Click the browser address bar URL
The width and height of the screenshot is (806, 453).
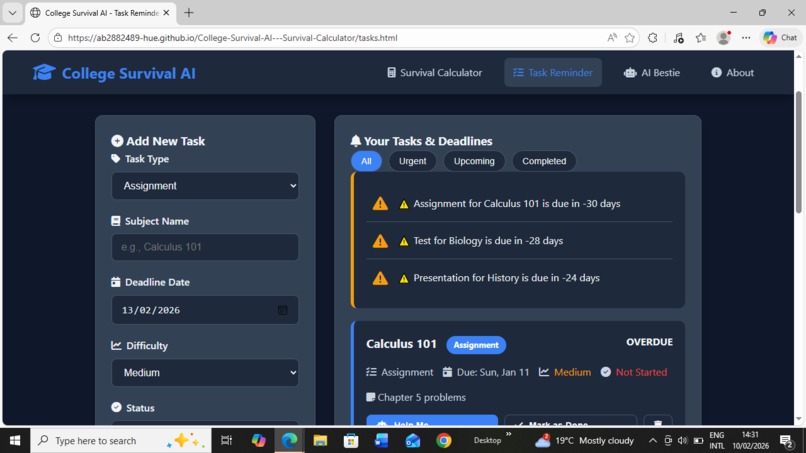pos(232,38)
